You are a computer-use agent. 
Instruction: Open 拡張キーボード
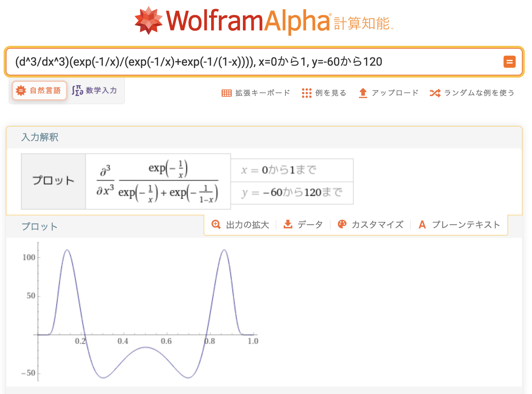pos(256,93)
